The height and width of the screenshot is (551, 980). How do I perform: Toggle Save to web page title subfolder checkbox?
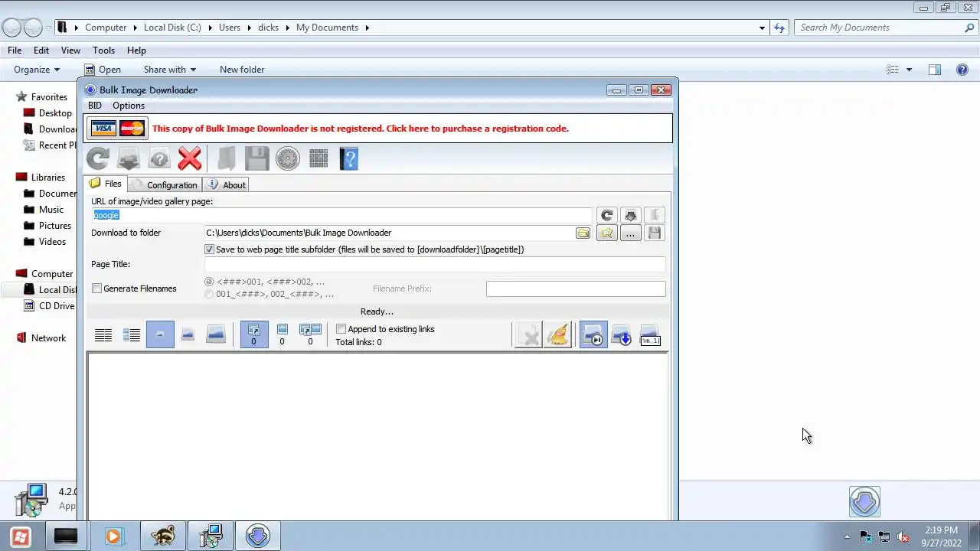pyautogui.click(x=209, y=249)
